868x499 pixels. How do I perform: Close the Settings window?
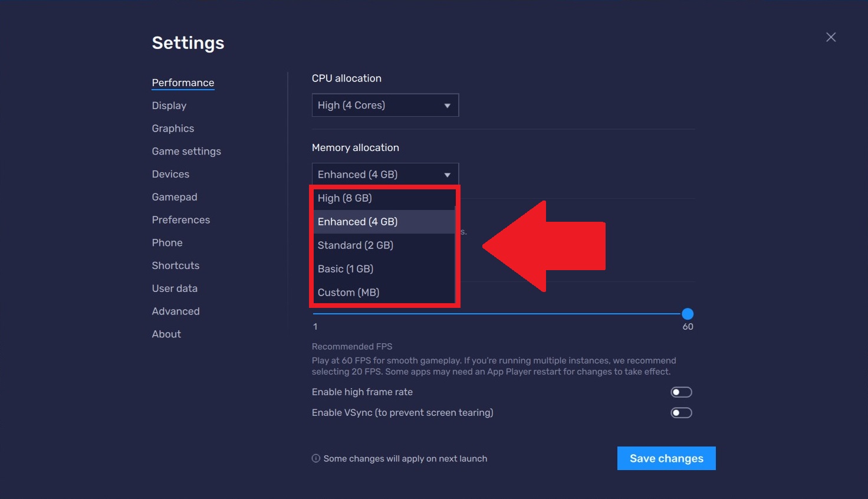point(831,37)
